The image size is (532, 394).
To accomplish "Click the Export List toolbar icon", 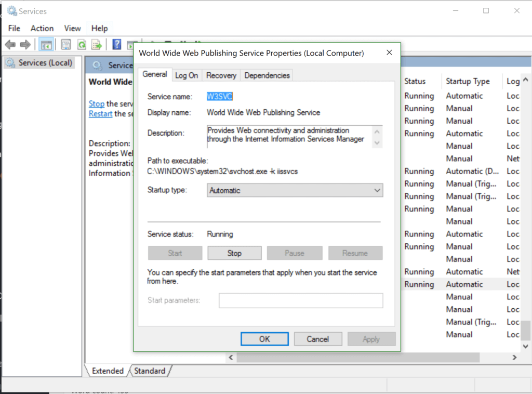I will [97, 45].
